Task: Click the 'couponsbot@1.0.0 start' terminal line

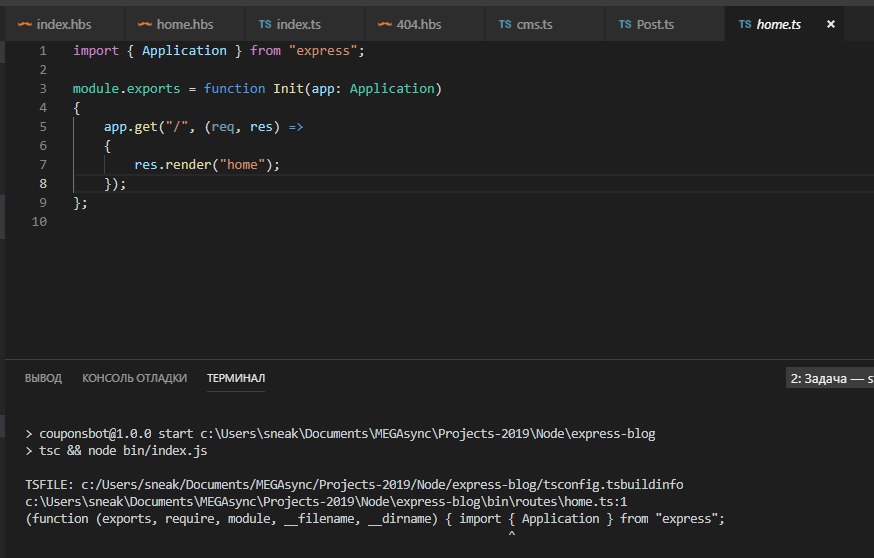Action: pos(341,434)
